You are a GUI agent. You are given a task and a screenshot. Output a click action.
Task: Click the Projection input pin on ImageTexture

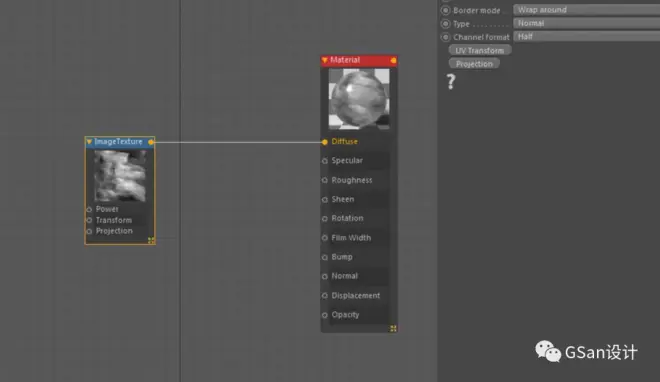point(89,231)
